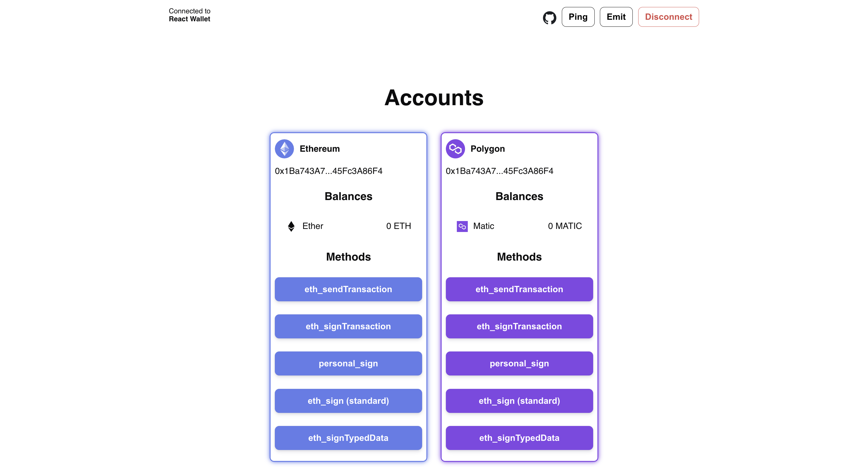Image resolution: width=868 pixels, height=467 pixels.
Task: Click the Emit button
Action: [x=616, y=17]
